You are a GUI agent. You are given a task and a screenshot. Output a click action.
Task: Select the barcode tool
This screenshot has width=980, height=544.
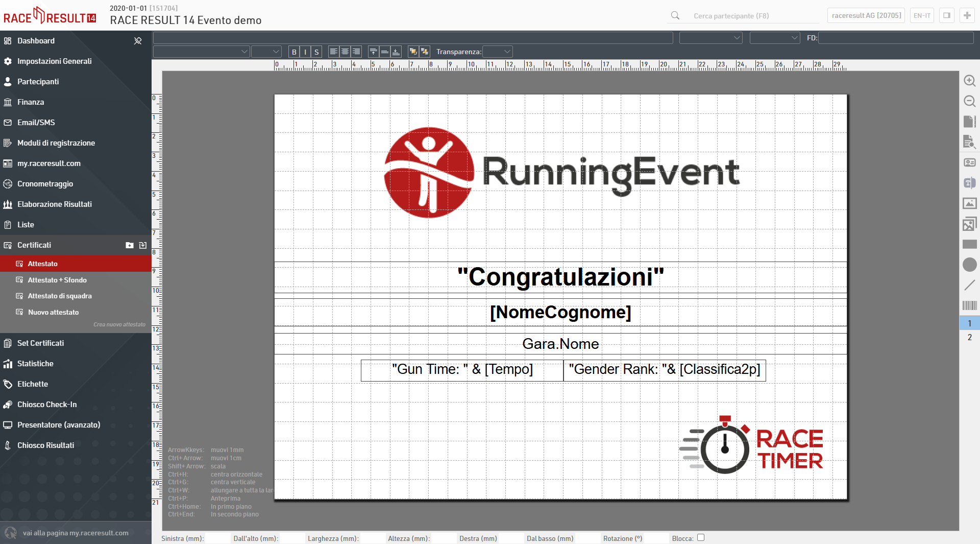pos(969,305)
